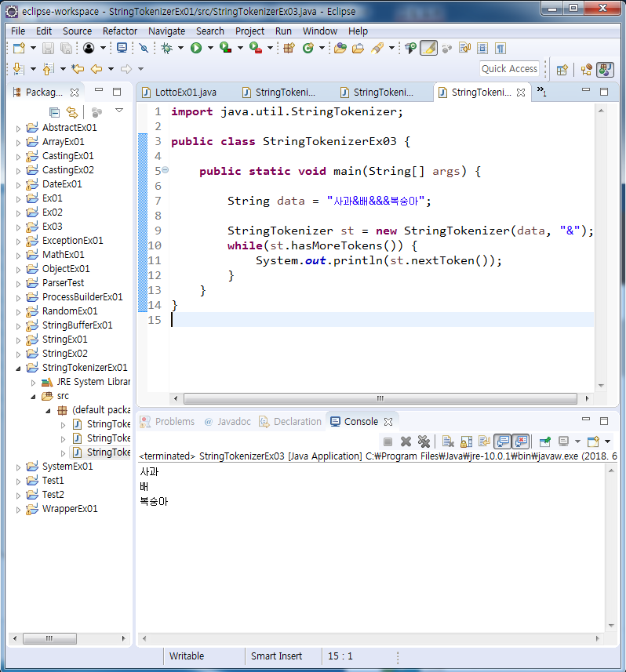This screenshot has height=672, width=626.
Task: Toggle Mark Occurrences highlighter
Action: [428, 48]
